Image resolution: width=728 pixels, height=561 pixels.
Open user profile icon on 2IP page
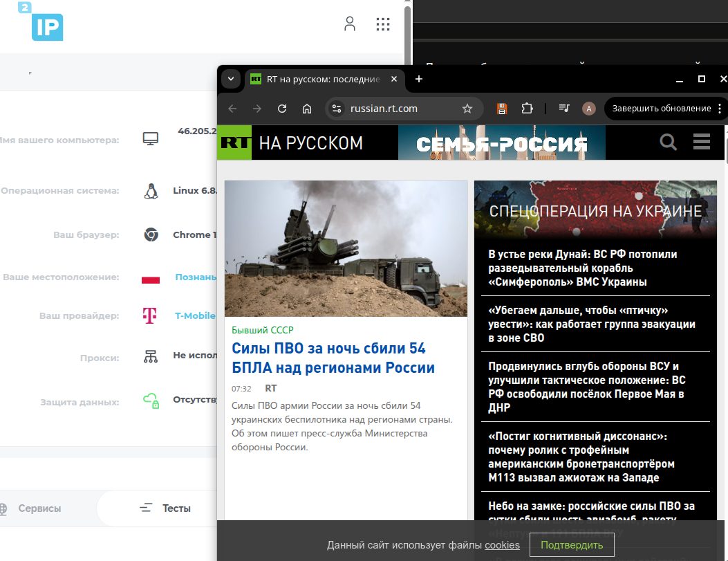(350, 24)
